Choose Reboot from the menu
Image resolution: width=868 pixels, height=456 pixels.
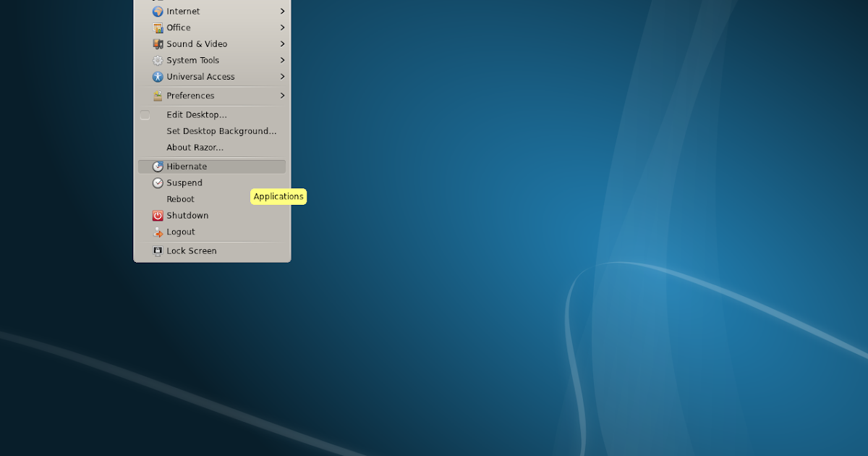(181, 198)
